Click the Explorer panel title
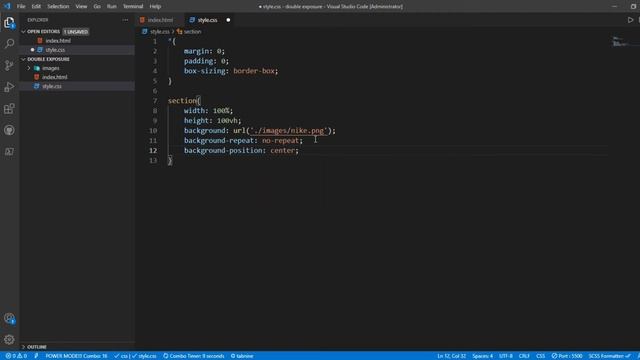 coord(38,20)
